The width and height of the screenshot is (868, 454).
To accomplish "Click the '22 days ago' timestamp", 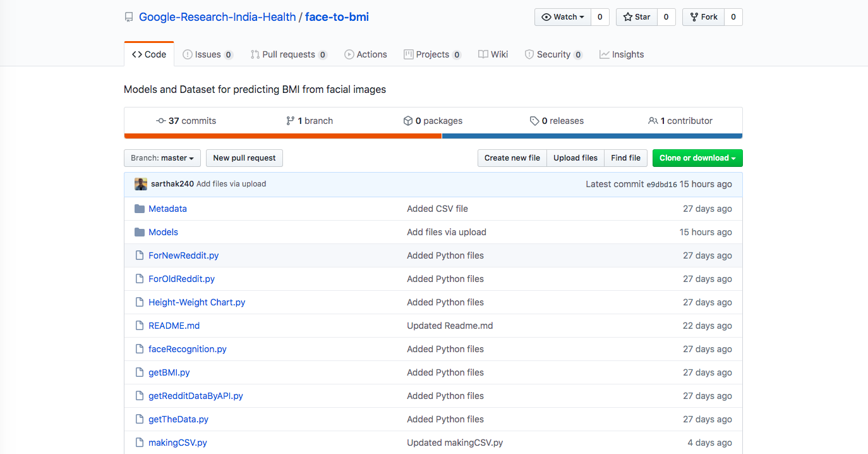I will [x=708, y=326].
